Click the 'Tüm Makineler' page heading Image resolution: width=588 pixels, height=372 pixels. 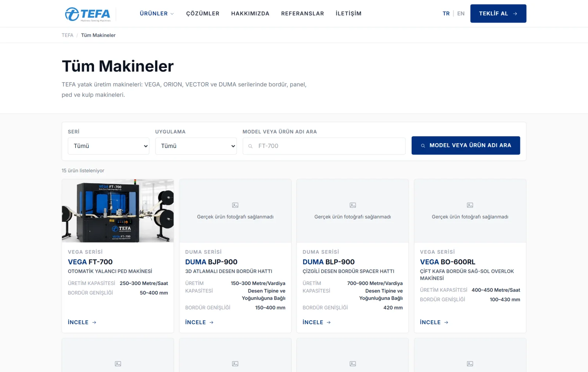[x=118, y=66]
